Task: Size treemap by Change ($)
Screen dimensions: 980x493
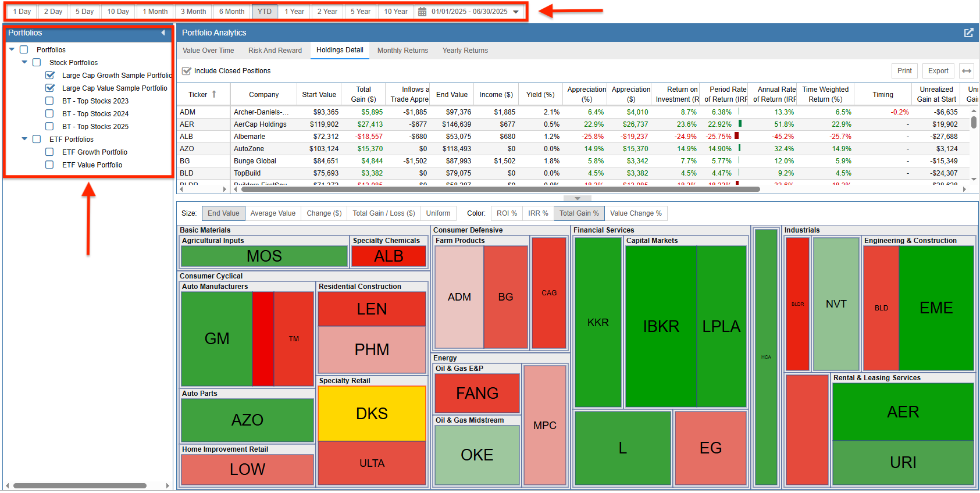Action: coord(324,213)
